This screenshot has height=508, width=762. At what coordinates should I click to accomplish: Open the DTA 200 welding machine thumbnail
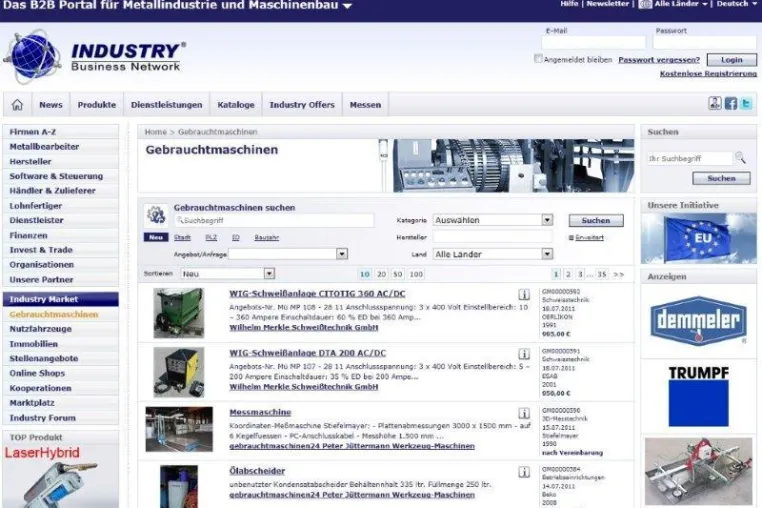coord(178,372)
